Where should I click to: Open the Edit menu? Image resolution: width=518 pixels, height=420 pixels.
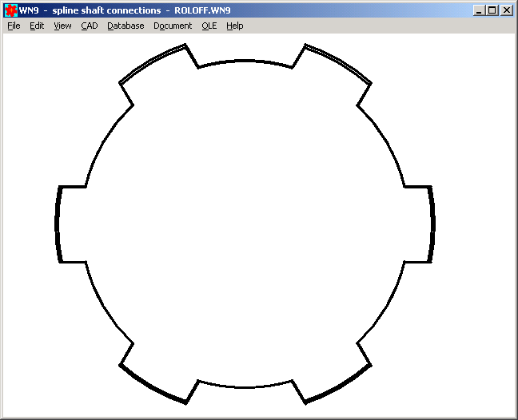click(x=37, y=26)
